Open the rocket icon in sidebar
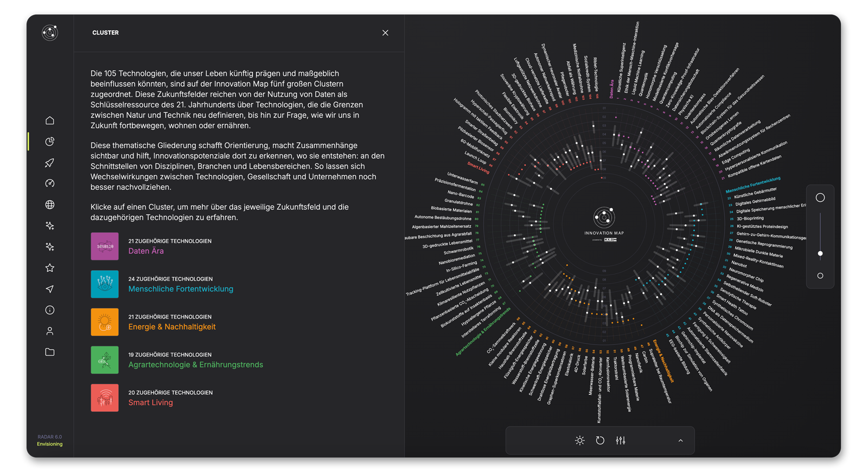The width and height of the screenshot is (868, 472). pyautogui.click(x=50, y=163)
